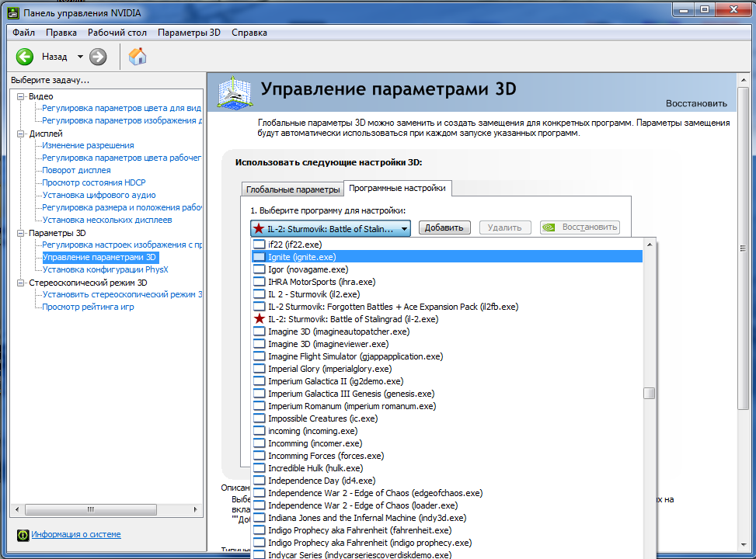The width and height of the screenshot is (756, 559).
Task: Click the Удалить button
Action: (x=505, y=227)
